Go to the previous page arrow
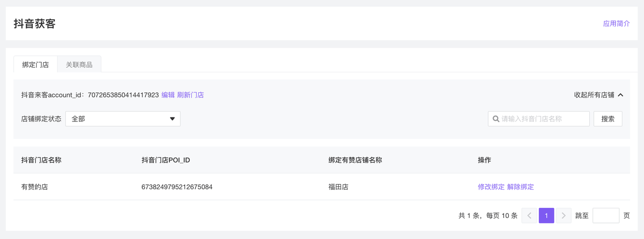The width and height of the screenshot is (644, 239). (529, 215)
